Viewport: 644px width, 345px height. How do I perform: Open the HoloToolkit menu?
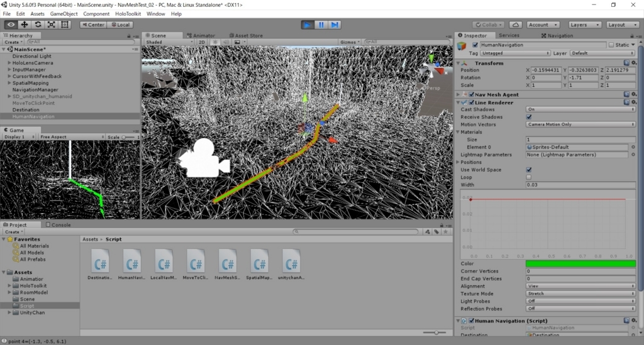128,14
